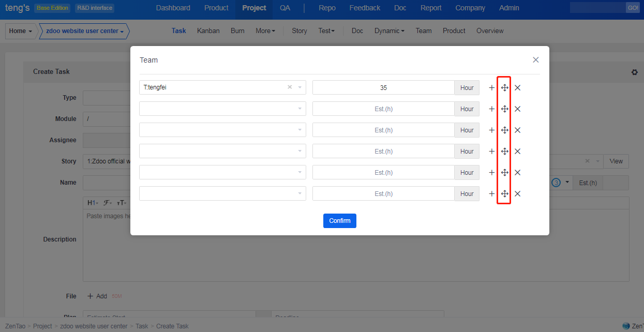Click the View button next to Story
The image size is (644, 332).
616,161
